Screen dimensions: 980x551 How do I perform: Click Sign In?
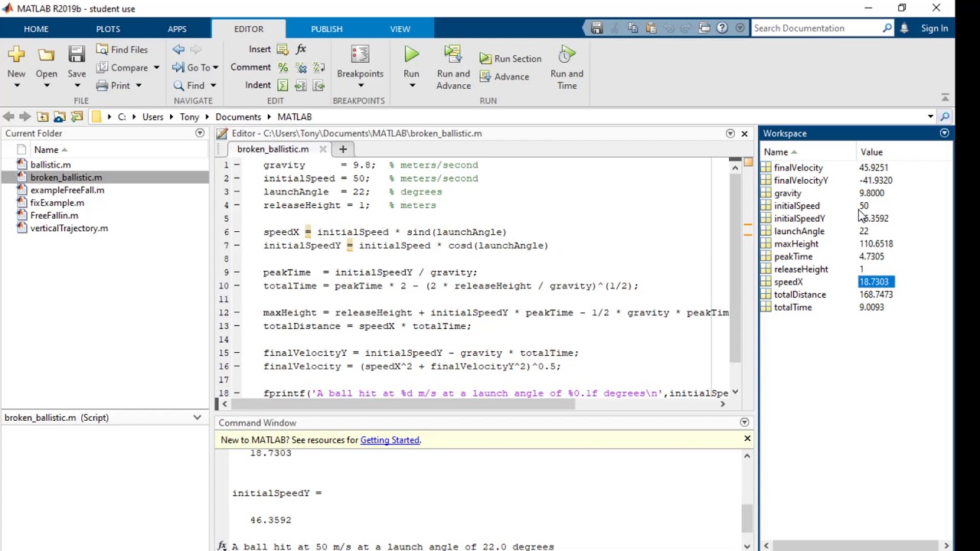point(934,28)
